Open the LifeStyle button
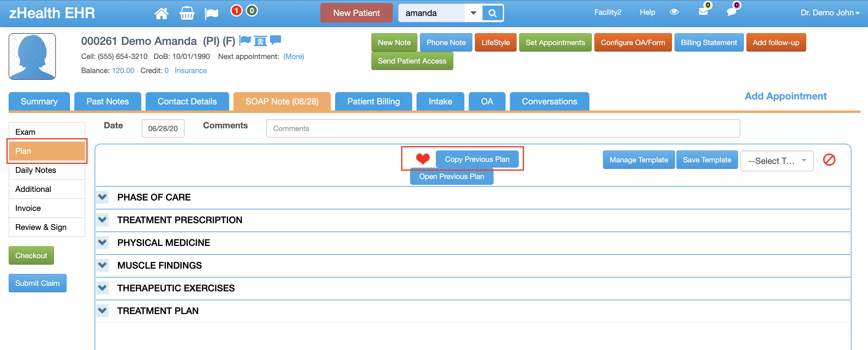This screenshot has height=350, width=868. pos(495,42)
